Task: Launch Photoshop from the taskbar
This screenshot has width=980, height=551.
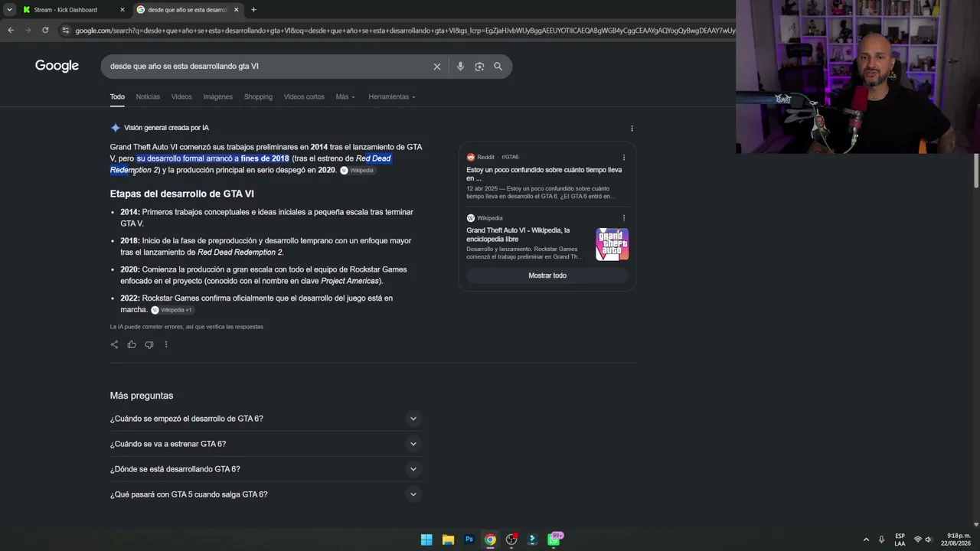Action: coord(469,540)
